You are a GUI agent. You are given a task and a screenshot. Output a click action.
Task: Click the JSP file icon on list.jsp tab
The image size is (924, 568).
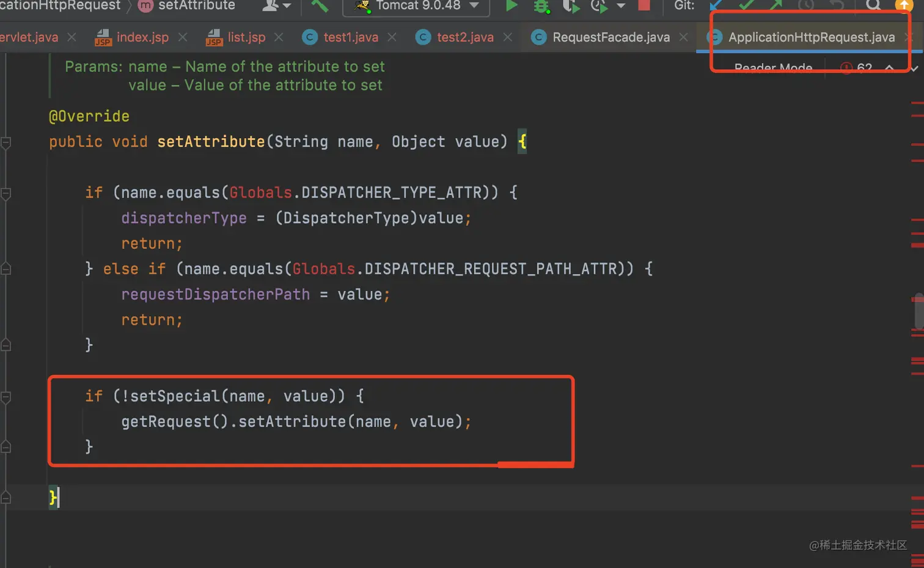(x=214, y=38)
